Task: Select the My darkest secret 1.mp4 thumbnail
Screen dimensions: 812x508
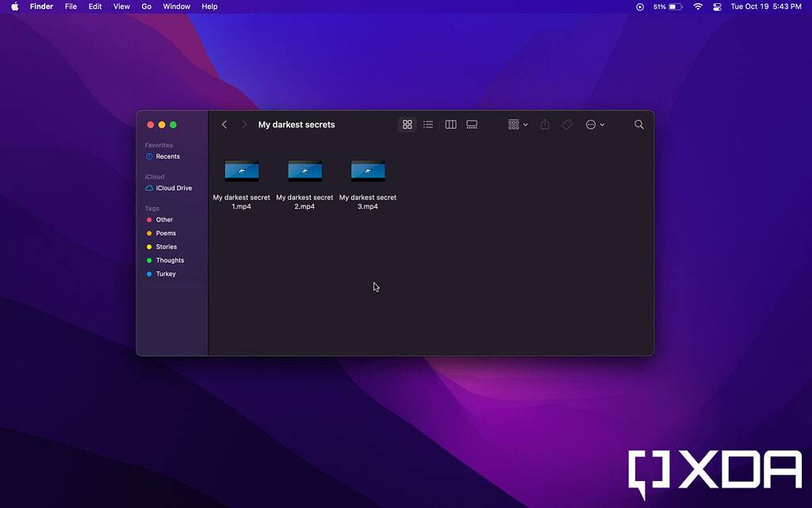Action: tap(241, 171)
